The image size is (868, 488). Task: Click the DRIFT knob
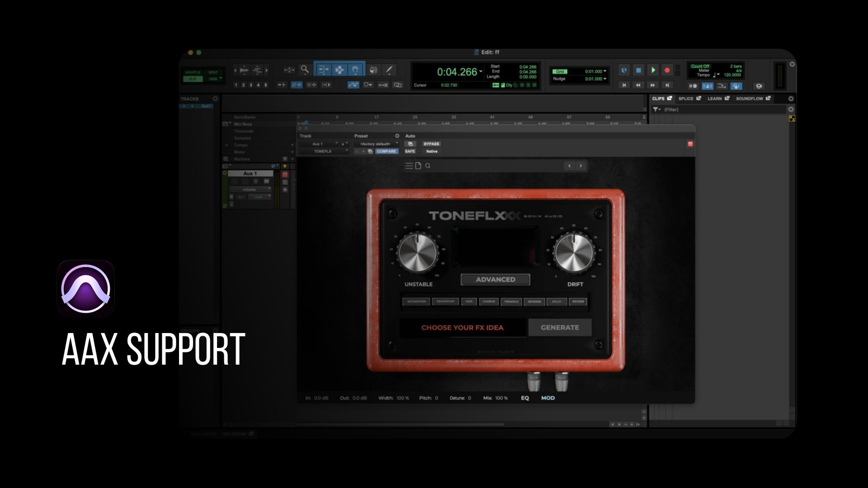tap(574, 253)
